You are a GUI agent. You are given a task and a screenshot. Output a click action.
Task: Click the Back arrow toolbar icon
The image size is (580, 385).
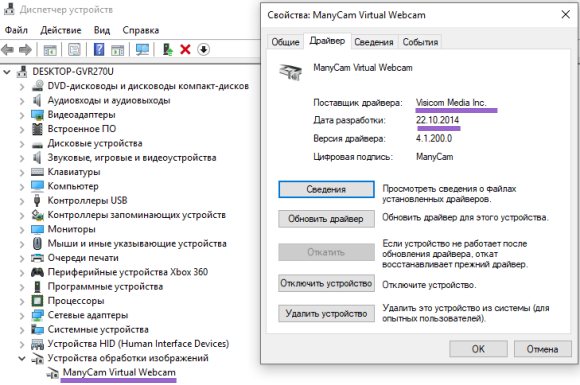click(x=7, y=50)
